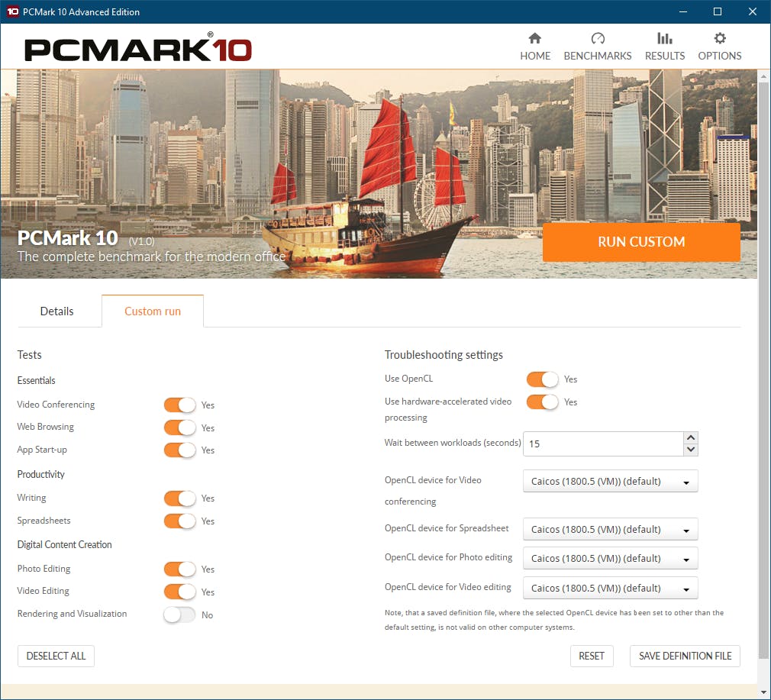Increase wait between workloads with up arrow
The height and width of the screenshot is (700, 771).
pos(691,437)
